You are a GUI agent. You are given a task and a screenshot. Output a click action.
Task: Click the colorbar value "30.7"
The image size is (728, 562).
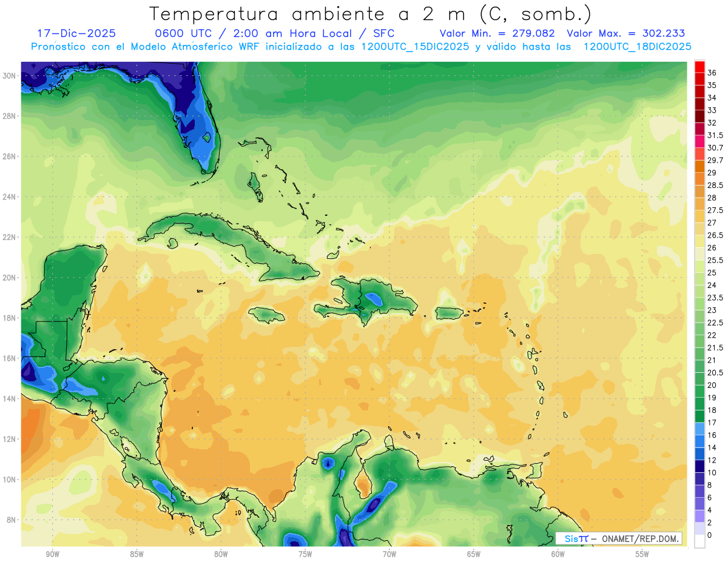(715, 148)
